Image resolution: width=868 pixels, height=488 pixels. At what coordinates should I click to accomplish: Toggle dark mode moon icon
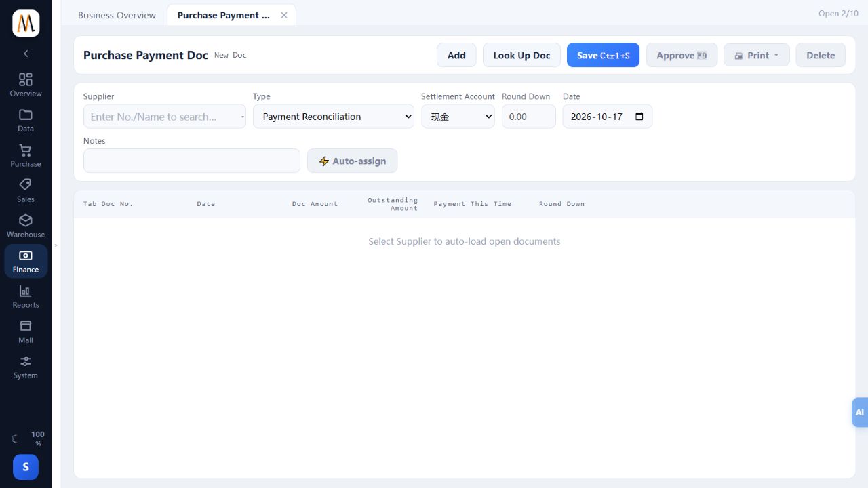15,439
